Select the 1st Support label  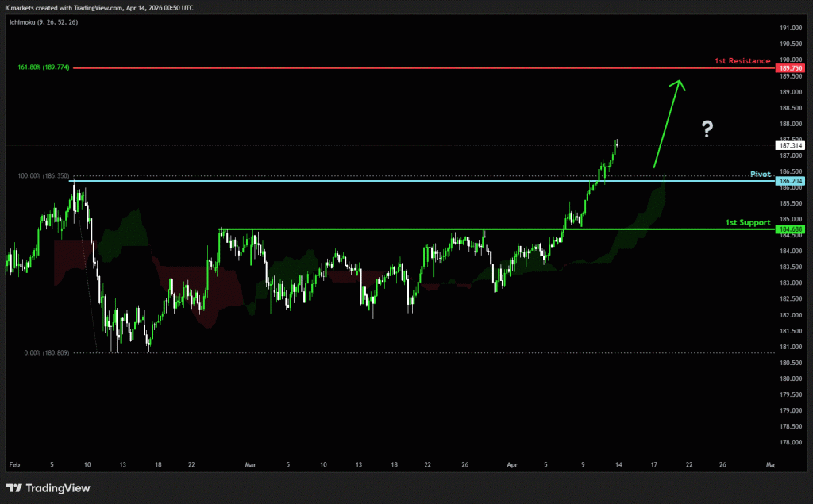(x=747, y=222)
